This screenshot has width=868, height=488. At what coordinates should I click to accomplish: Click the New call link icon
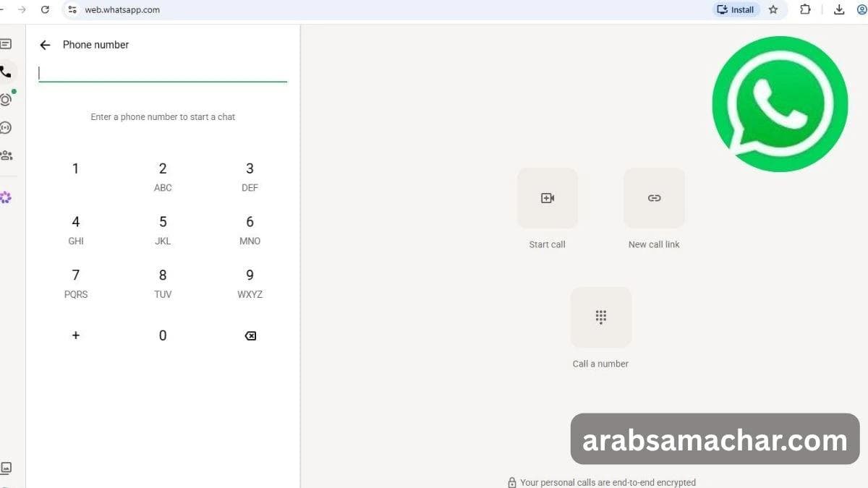(654, 198)
